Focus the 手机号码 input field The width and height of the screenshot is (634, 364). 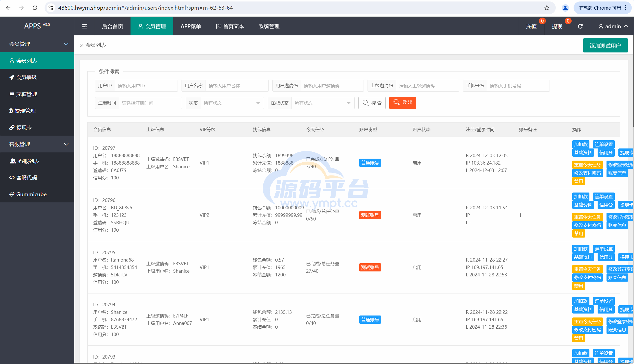pyautogui.click(x=518, y=86)
